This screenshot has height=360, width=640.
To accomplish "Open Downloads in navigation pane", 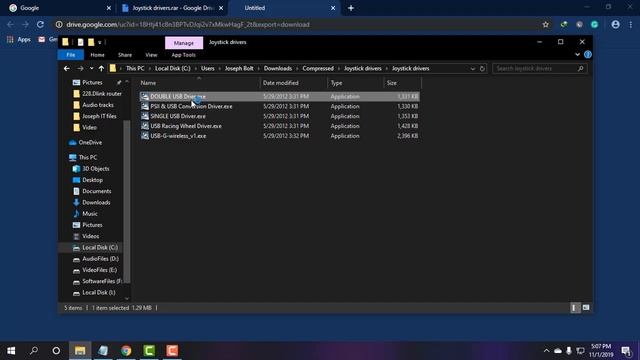I will (x=96, y=202).
